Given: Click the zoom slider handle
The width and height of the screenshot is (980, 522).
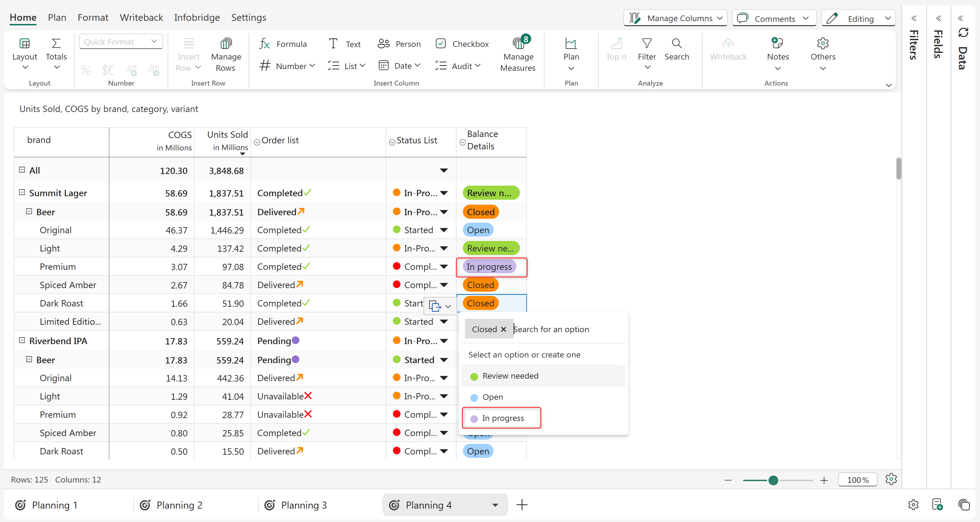Looking at the screenshot, I should coord(773,480).
